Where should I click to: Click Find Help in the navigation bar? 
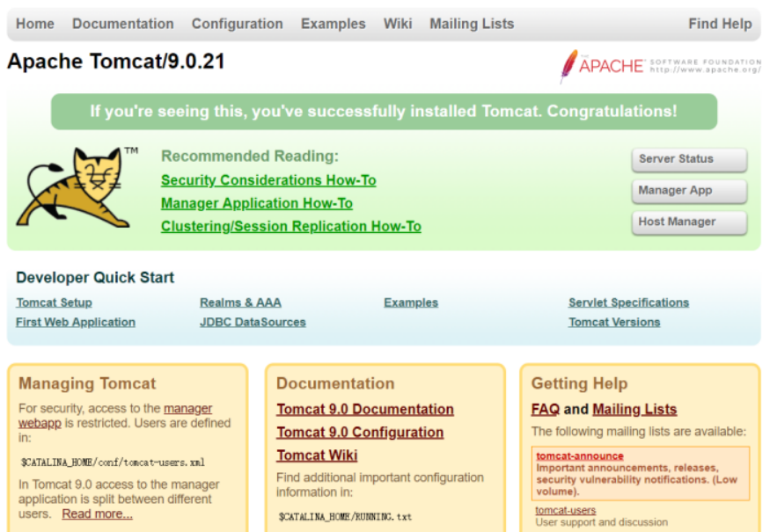pos(720,24)
